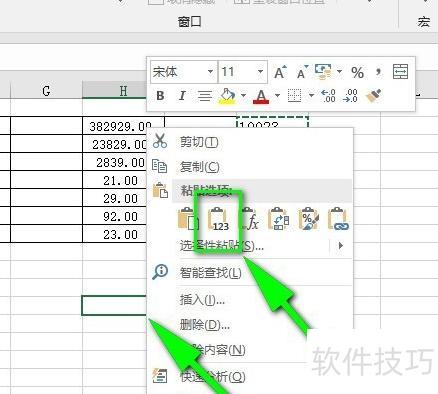
Task: Select column G header
Action: point(46,90)
